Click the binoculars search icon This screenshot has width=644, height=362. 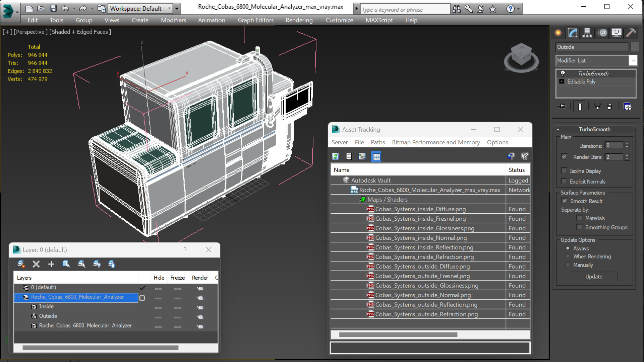coord(457,9)
